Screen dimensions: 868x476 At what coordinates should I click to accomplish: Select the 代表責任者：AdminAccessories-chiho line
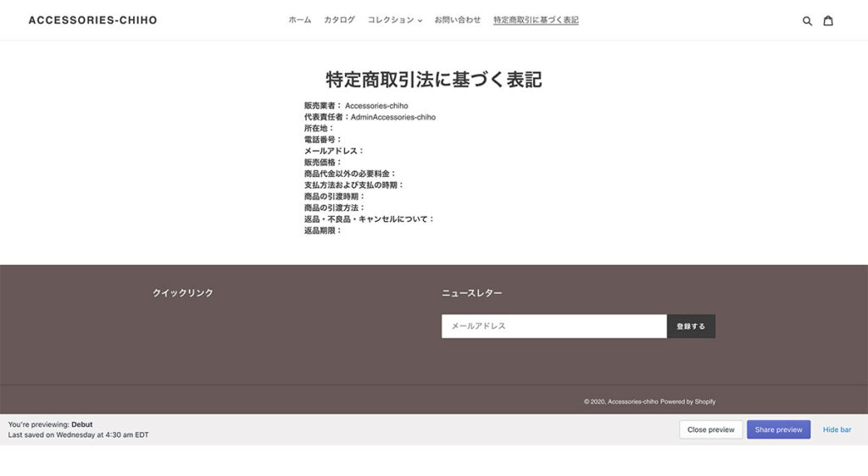click(370, 117)
